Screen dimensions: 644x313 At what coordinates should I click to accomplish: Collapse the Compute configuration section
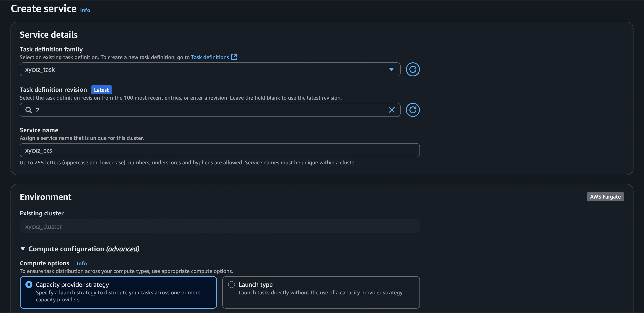pos(23,249)
